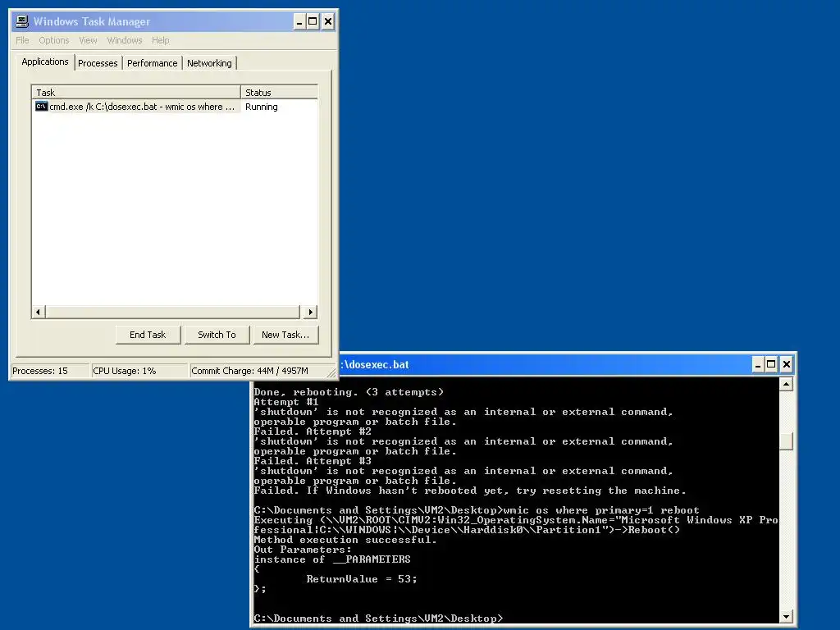840x630 pixels.
Task: Maximize the Windows Task Manager window
Action: click(313, 21)
